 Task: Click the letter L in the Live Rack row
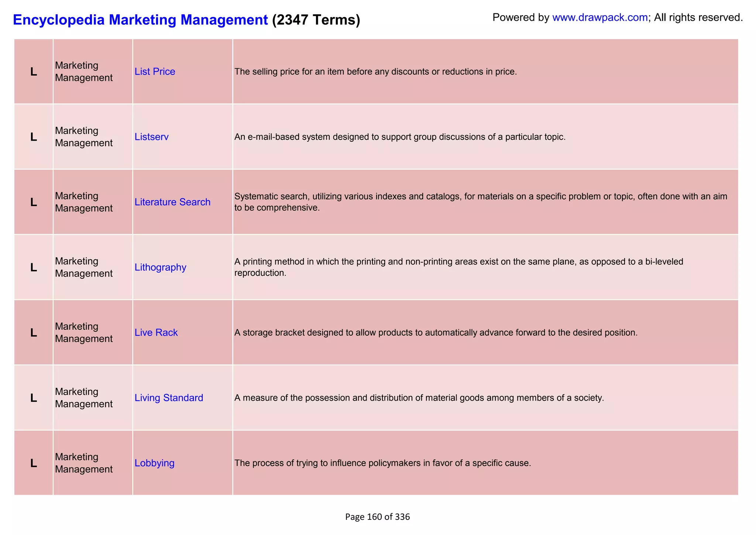click(x=34, y=333)
